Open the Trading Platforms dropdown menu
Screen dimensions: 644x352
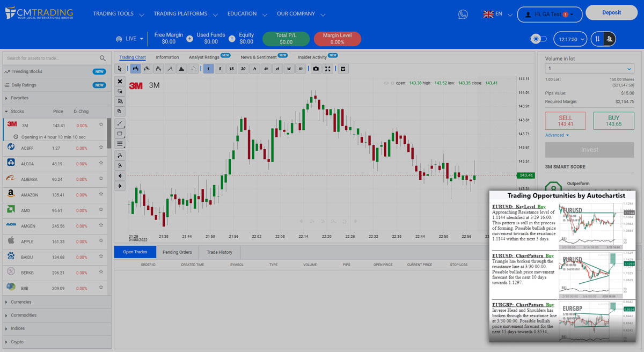[186, 14]
